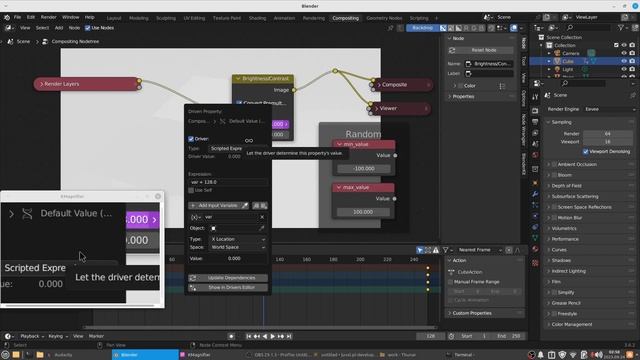Image resolution: width=640 pixels, height=360 pixels.
Task: Expand the Ambient Occlusion panel
Action: tap(549, 164)
